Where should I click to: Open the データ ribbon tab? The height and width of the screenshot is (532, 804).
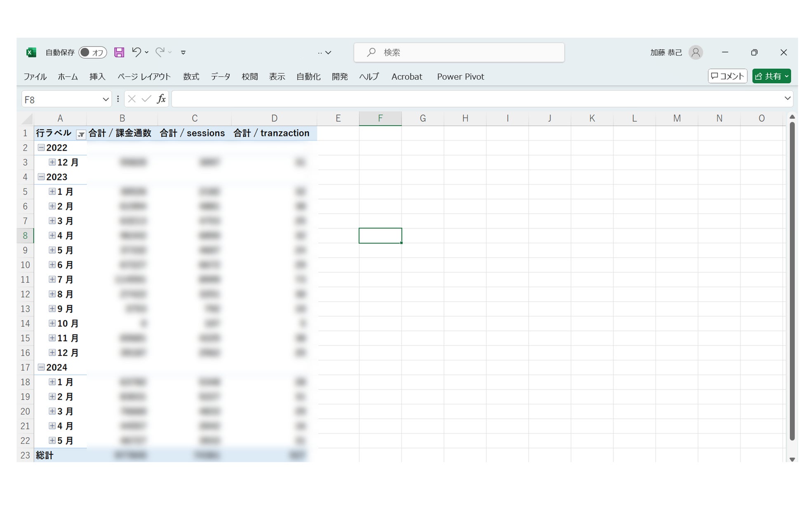point(221,77)
